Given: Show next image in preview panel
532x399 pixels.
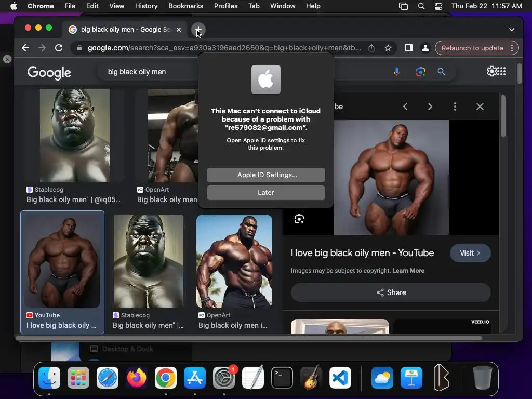Looking at the screenshot, I should click(x=430, y=107).
